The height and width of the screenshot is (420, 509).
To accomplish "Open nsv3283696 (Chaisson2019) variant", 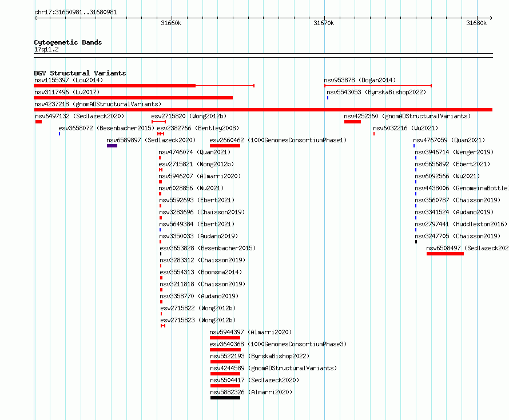I will 202,212.
